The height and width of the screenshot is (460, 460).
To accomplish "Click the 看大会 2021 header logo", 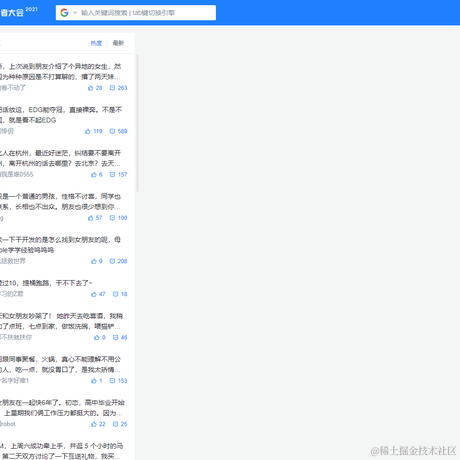I will (x=18, y=12).
